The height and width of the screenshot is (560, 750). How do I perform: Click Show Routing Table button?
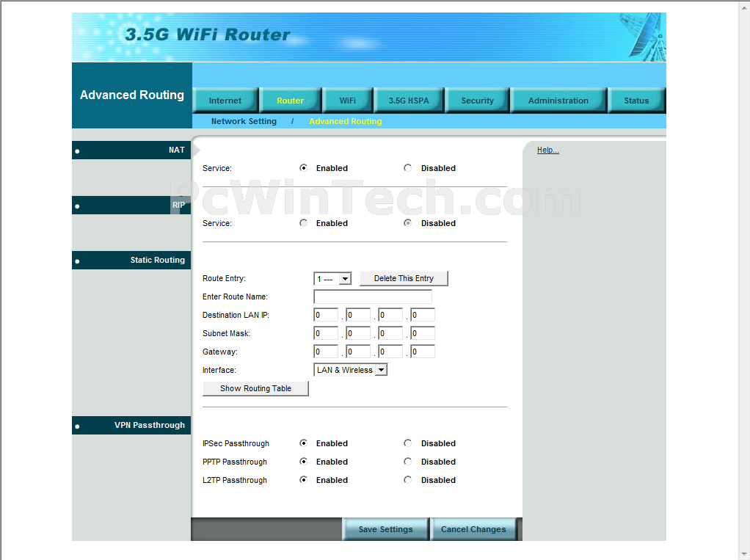coord(255,388)
